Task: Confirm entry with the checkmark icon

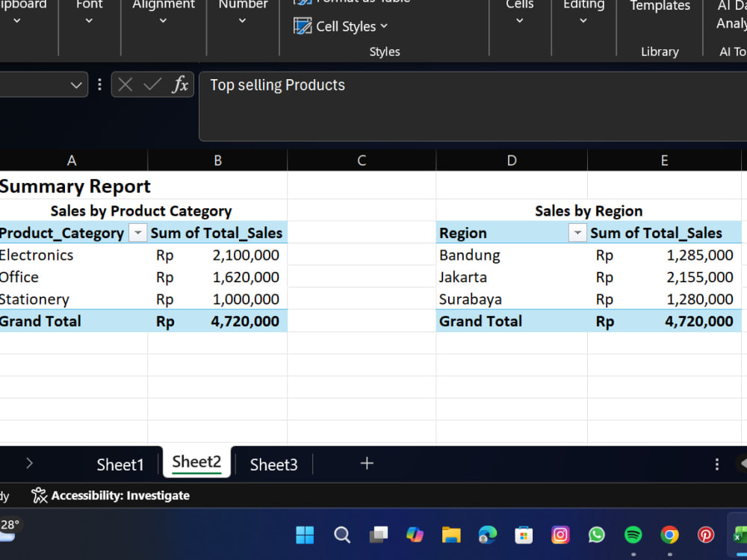Action: click(x=152, y=85)
